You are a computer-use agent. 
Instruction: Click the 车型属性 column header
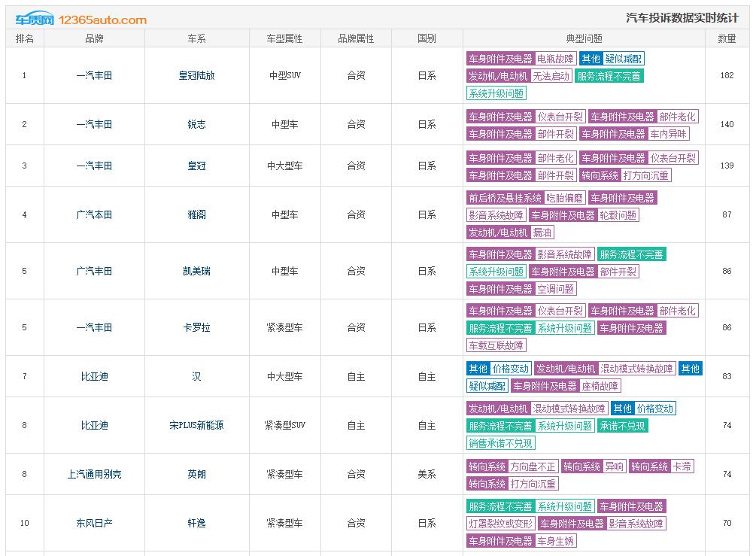[x=284, y=38]
